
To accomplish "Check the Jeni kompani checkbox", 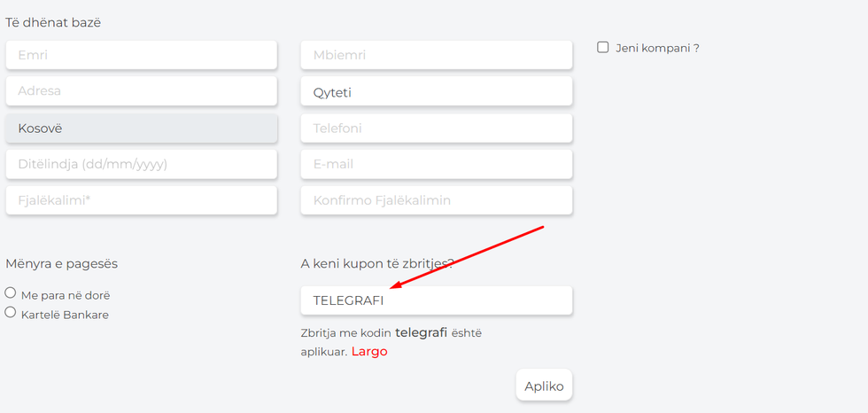I will (603, 47).
